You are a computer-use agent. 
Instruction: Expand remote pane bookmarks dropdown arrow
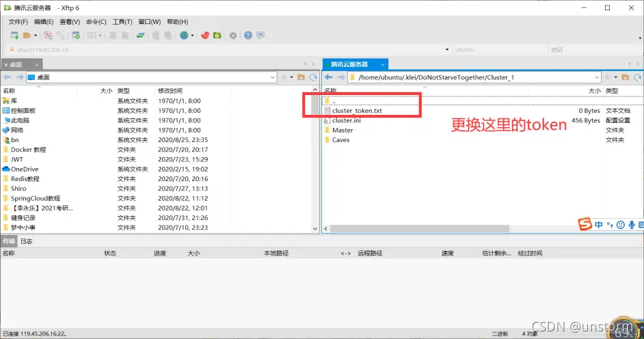(616, 77)
